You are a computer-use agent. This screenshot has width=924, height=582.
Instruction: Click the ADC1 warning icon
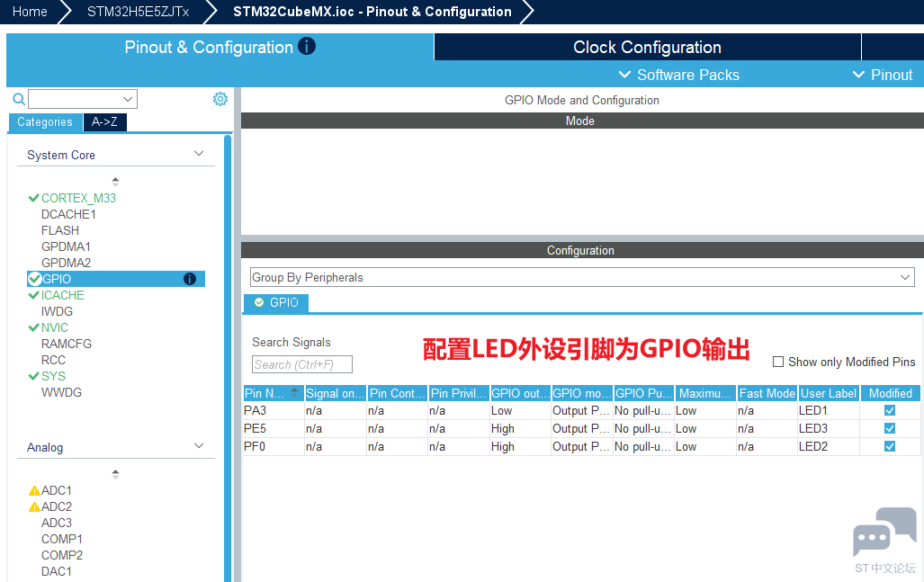click(34, 490)
